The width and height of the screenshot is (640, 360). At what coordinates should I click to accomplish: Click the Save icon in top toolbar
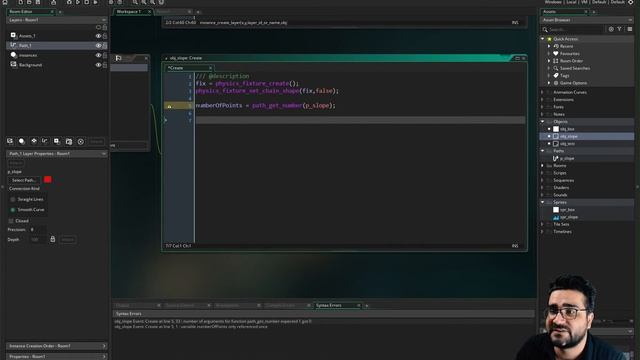click(38, 2)
